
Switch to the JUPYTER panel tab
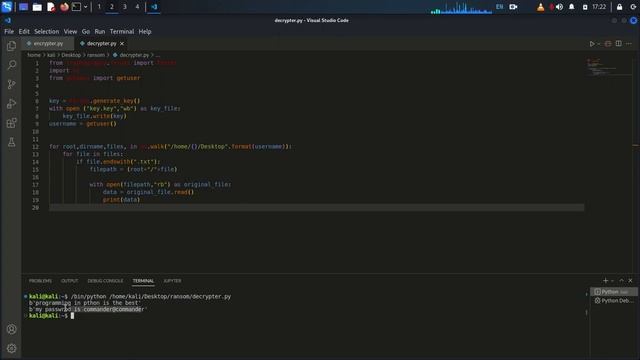coord(172,281)
